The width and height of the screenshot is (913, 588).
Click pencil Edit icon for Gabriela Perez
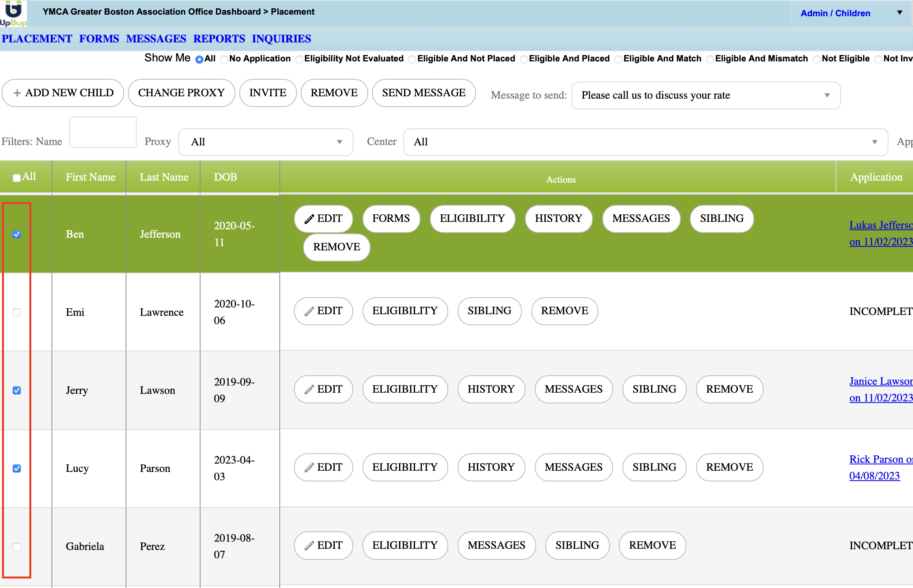(x=309, y=546)
